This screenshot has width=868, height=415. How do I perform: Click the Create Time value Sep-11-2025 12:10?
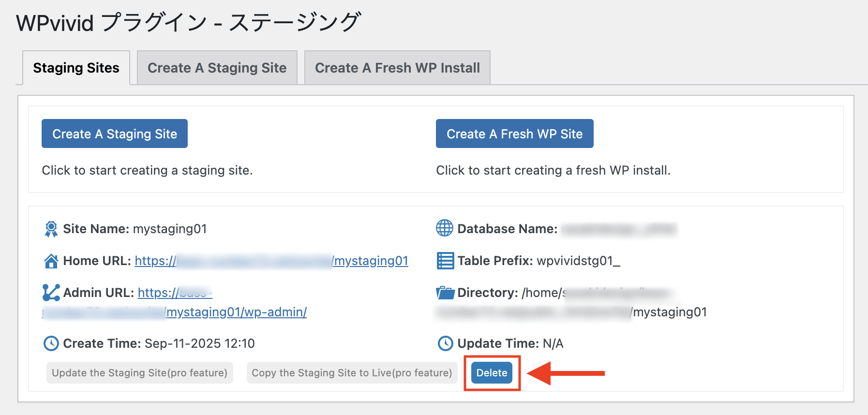click(x=200, y=343)
